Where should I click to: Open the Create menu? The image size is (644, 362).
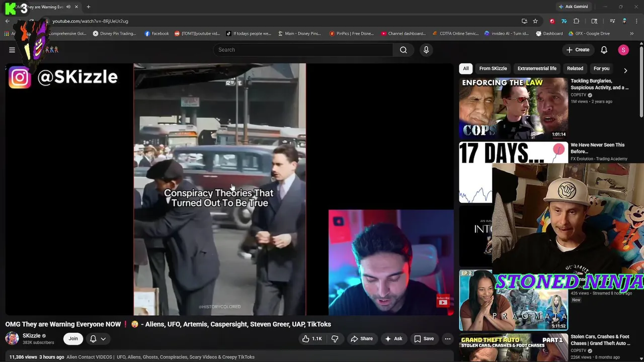578,50
